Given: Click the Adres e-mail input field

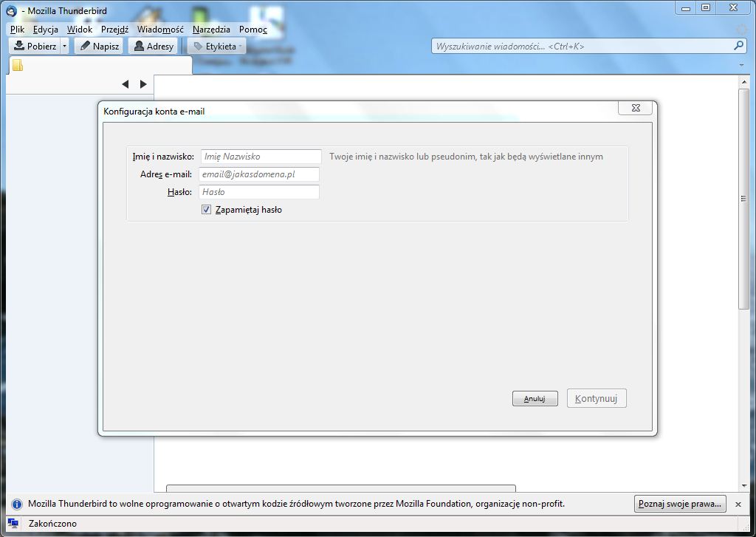Looking at the screenshot, I should 259,174.
